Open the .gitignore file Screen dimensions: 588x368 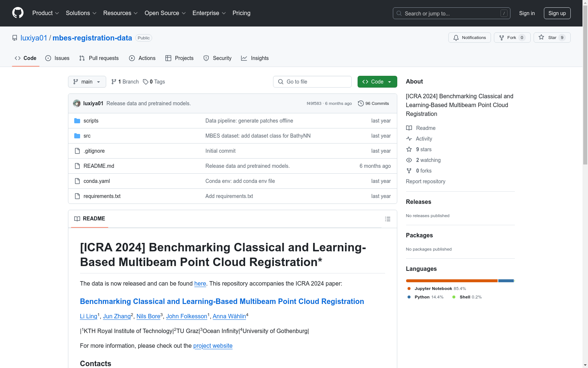pos(94,151)
